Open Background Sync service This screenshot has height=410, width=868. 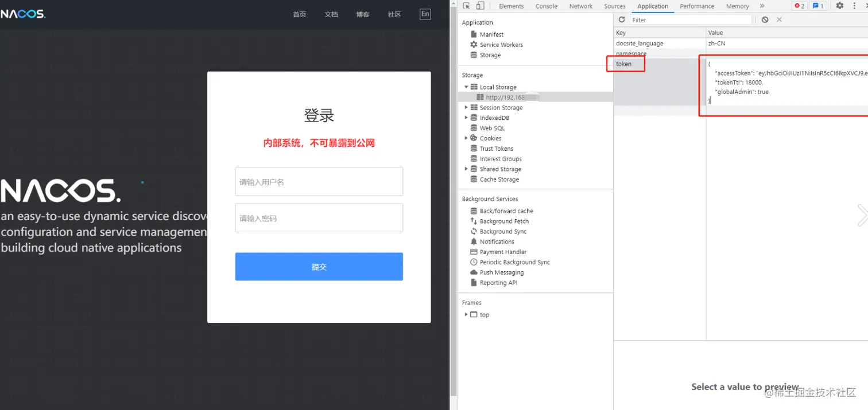pyautogui.click(x=498, y=232)
